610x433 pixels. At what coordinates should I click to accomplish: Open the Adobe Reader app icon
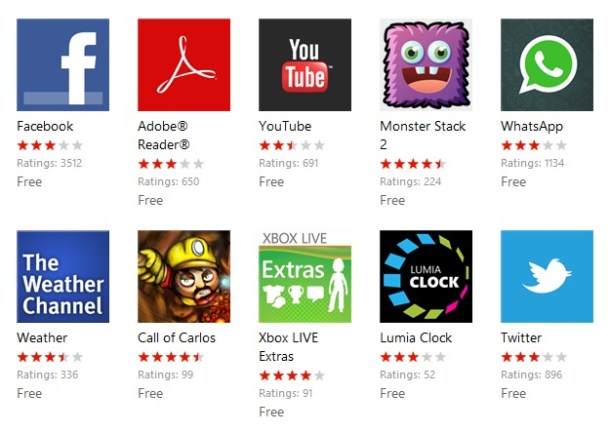pyautogui.click(x=184, y=65)
